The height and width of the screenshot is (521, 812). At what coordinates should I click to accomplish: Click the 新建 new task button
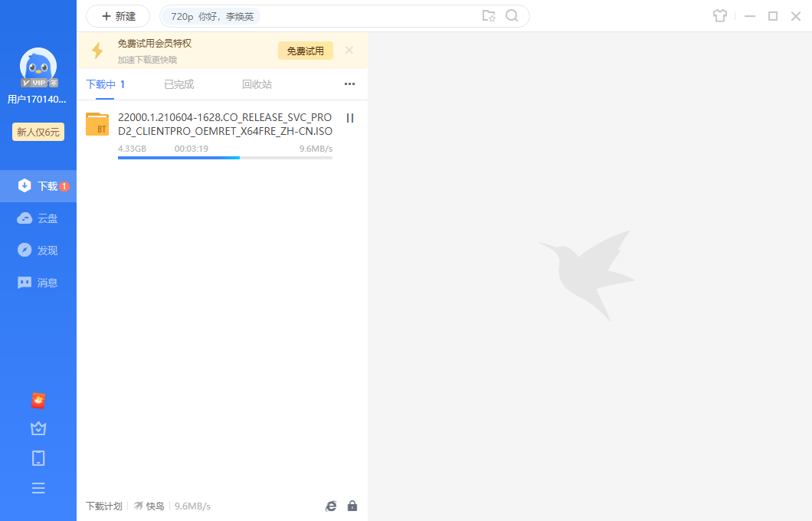pyautogui.click(x=118, y=16)
